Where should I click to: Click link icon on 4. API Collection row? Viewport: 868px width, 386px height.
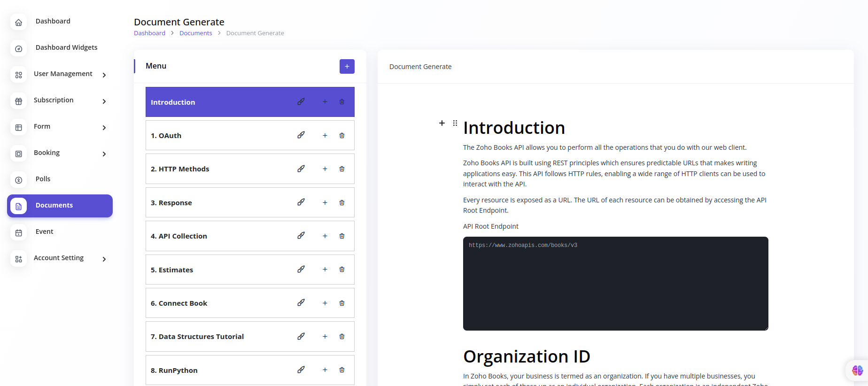click(301, 236)
